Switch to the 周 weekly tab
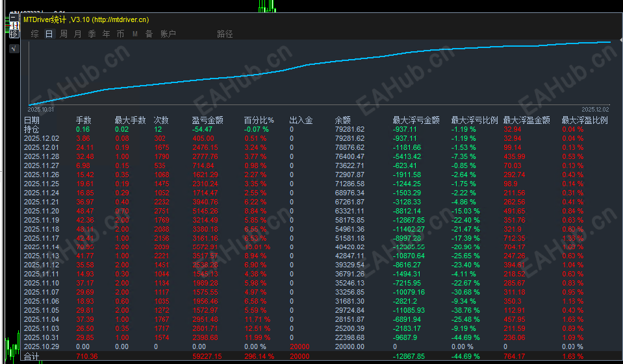The height and width of the screenshot is (364, 623). click(64, 34)
